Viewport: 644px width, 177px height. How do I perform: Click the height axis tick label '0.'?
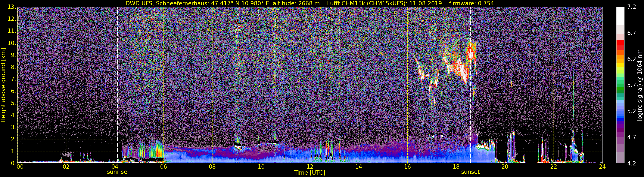pyautogui.click(x=13, y=163)
